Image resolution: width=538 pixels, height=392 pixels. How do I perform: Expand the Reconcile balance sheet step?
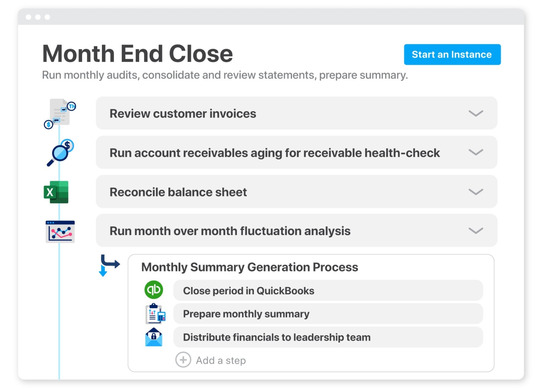click(x=475, y=192)
